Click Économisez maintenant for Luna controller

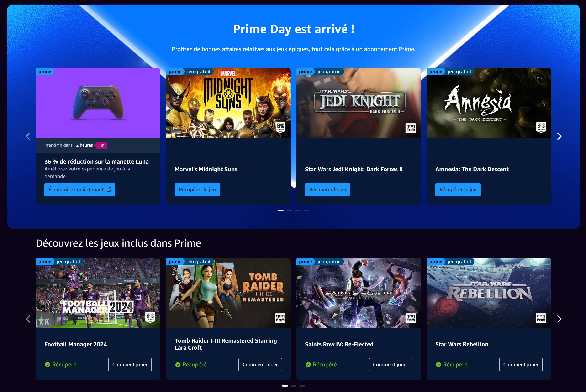tap(79, 190)
